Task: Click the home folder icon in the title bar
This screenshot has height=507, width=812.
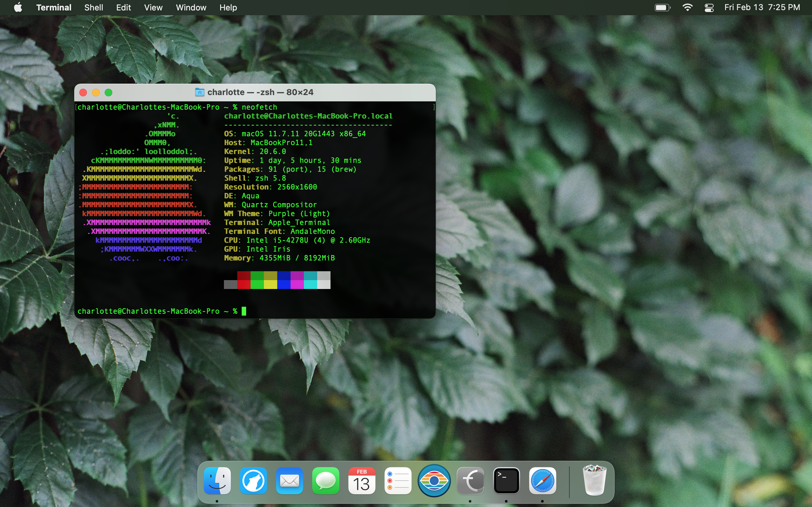Action: [x=200, y=92]
